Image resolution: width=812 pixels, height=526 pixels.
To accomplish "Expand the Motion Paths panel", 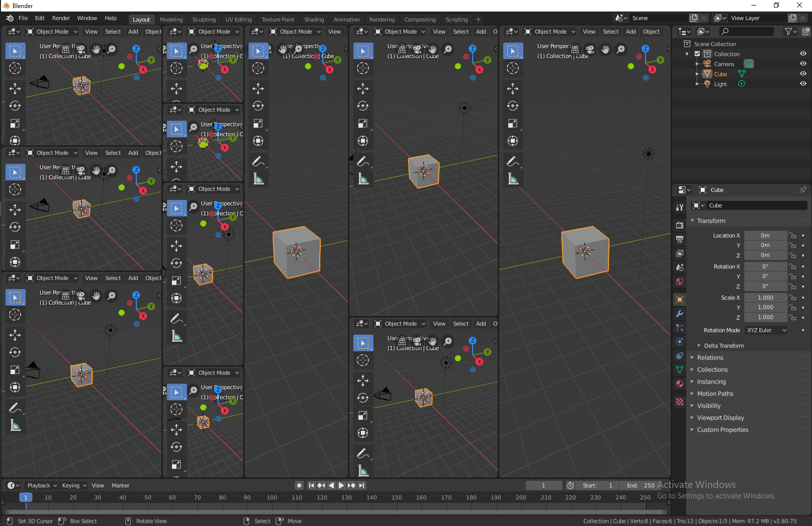I will tap(715, 393).
